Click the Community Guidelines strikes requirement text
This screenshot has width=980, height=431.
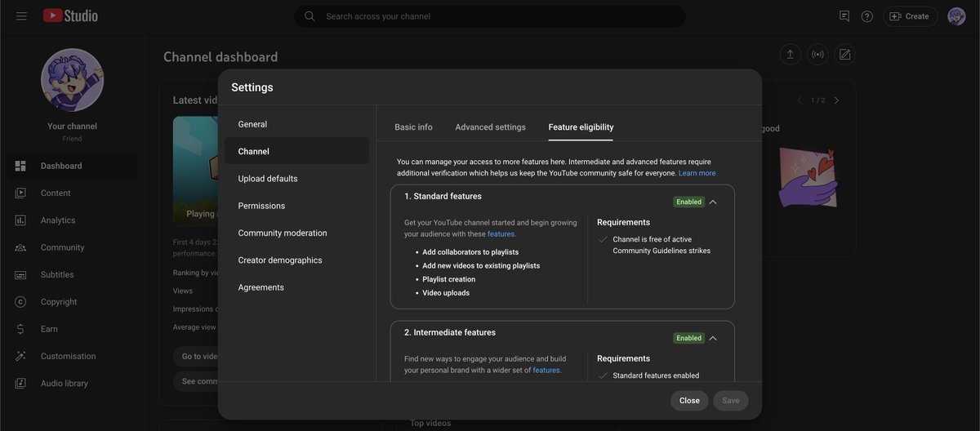(661, 245)
